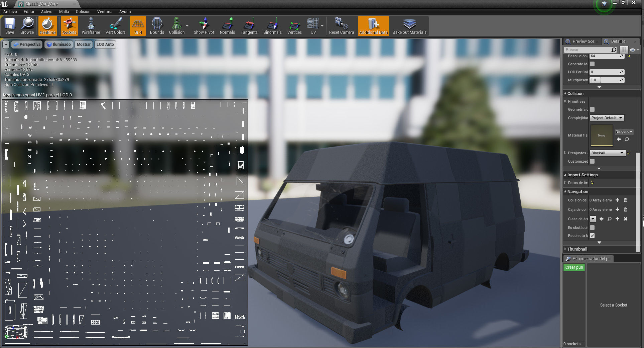Open the LOD Auto menu
The width and height of the screenshot is (644, 348).
(x=105, y=45)
